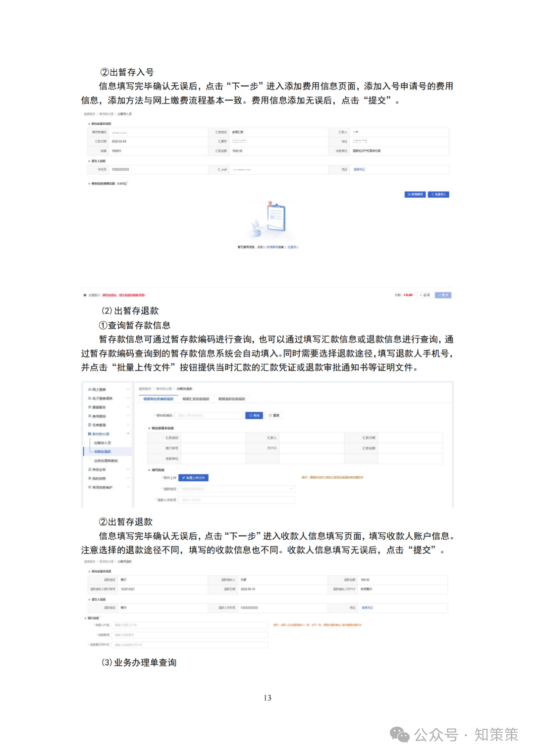Click the blue 新增费用 button
This screenshot has height=756, width=535.
(x=415, y=195)
